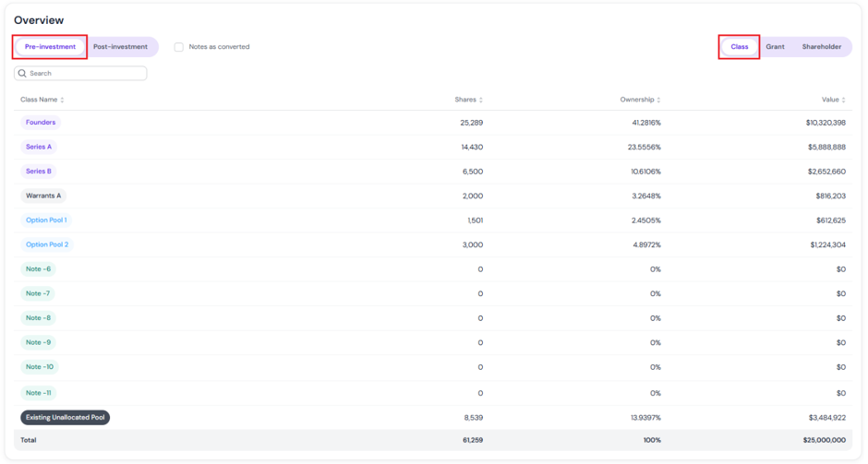Open the Option Pool 2 tag
This screenshot has height=464, width=868.
click(x=47, y=244)
